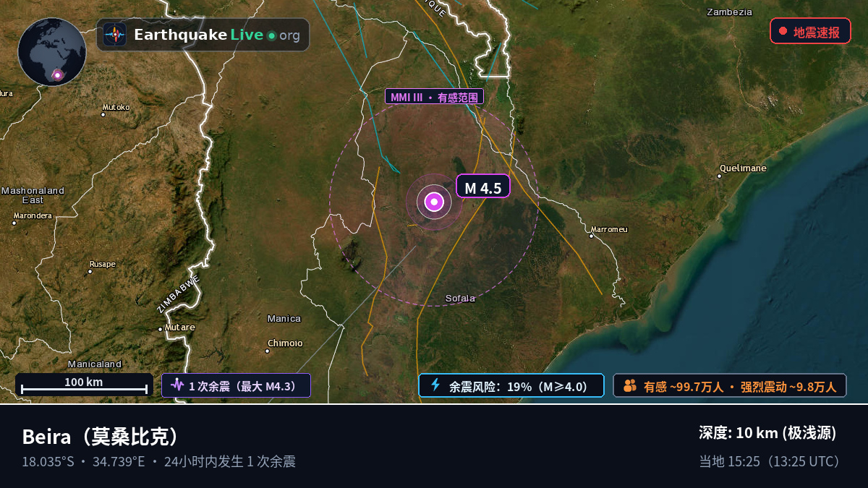Click the Zambezia region label
Screen dimensions: 868x488
(729, 12)
